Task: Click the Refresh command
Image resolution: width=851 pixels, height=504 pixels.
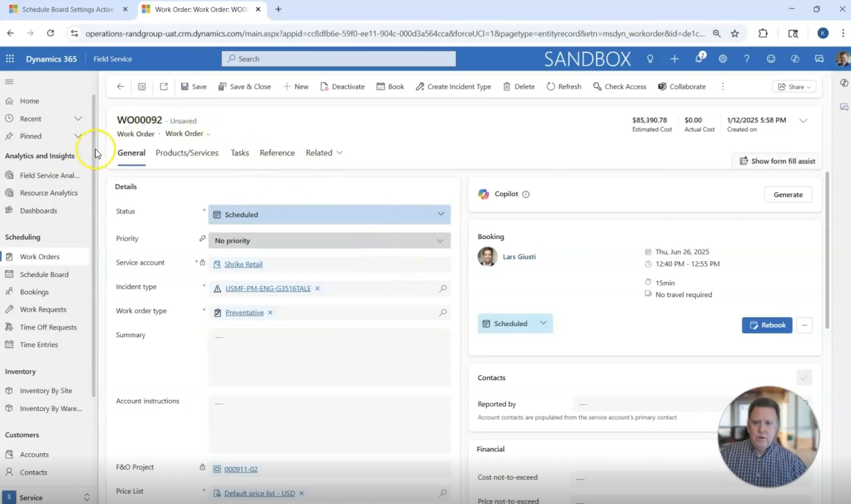Action: (x=564, y=86)
